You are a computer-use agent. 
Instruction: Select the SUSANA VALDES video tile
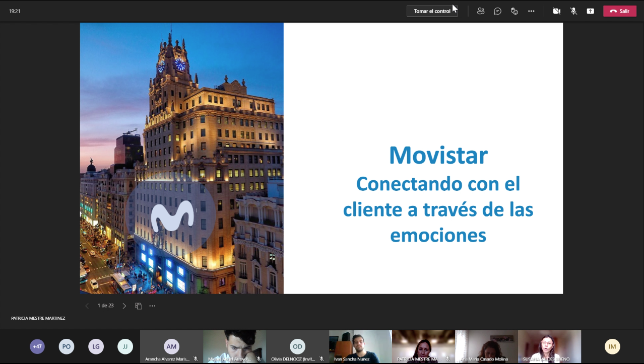[549, 346]
